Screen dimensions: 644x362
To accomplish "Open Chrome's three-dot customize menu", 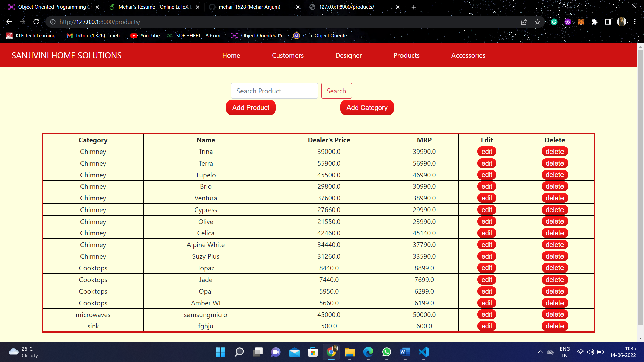I will coord(636,22).
